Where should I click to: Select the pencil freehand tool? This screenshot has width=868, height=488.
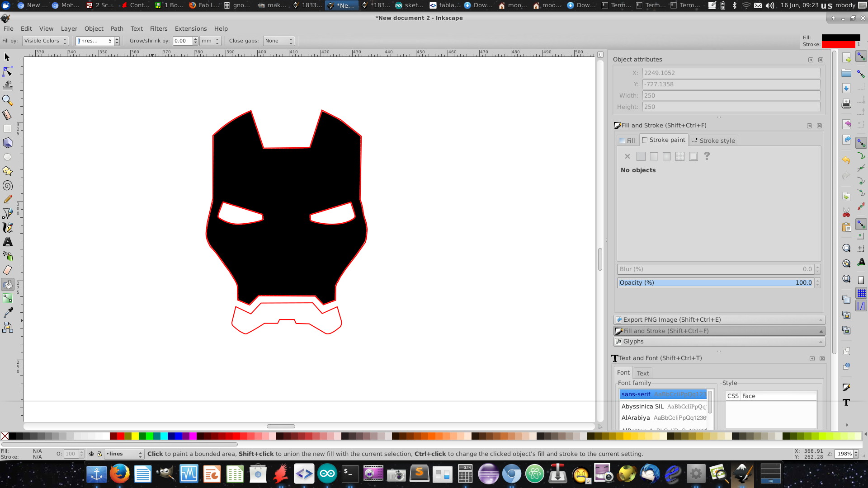7,199
